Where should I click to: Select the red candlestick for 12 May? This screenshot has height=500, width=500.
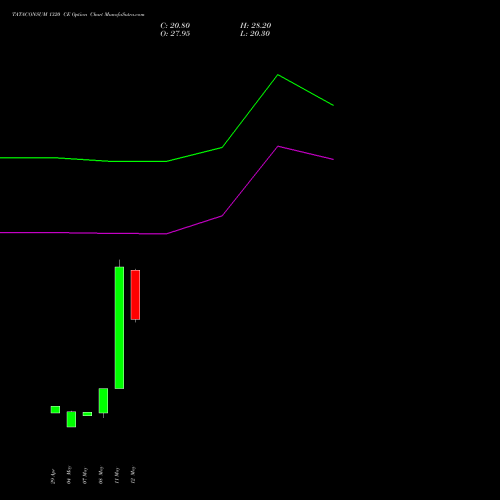click(135, 295)
